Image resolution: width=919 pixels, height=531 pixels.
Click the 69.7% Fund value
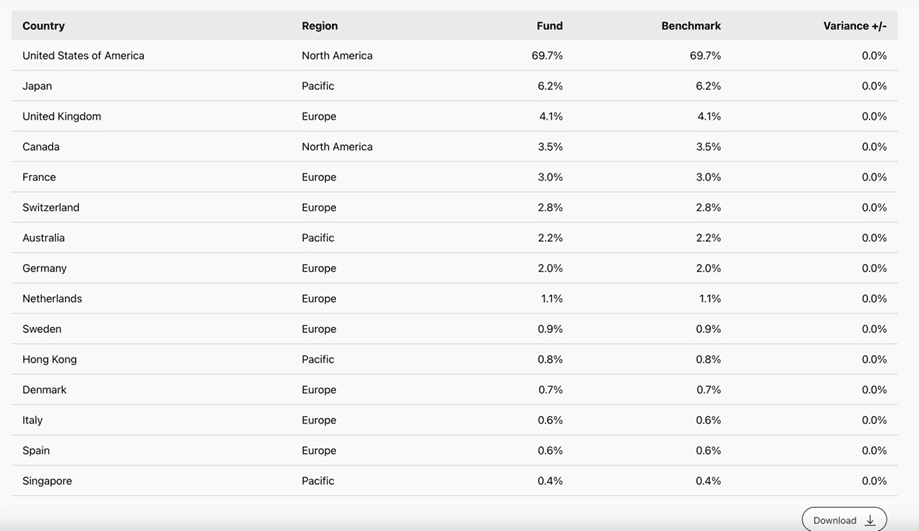coord(547,56)
